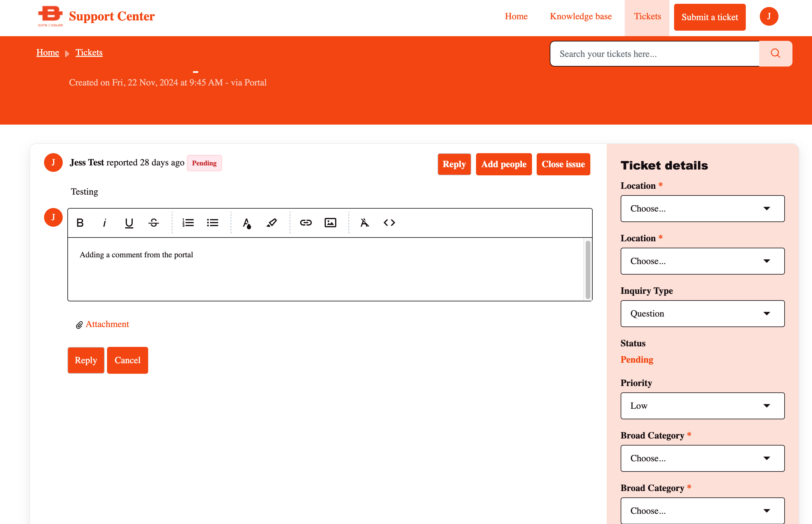Expand the first Location dropdown
The height and width of the screenshot is (524, 812).
(x=702, y=209)
